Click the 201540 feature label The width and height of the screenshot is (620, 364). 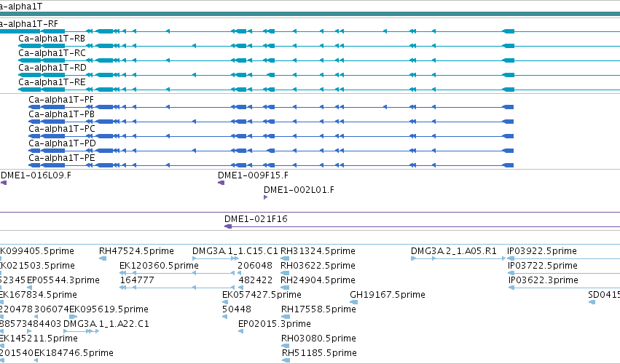pyautogui.click(x=17, y=353)
